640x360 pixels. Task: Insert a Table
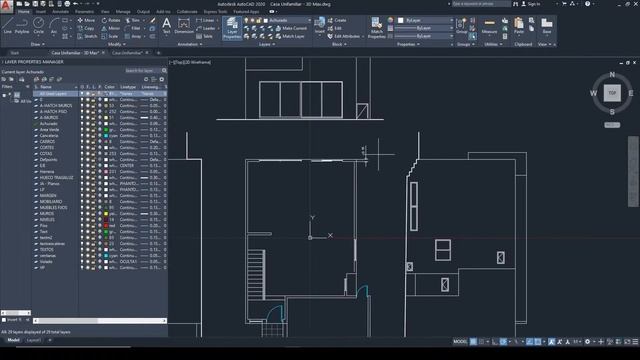[x=204, y=36]
